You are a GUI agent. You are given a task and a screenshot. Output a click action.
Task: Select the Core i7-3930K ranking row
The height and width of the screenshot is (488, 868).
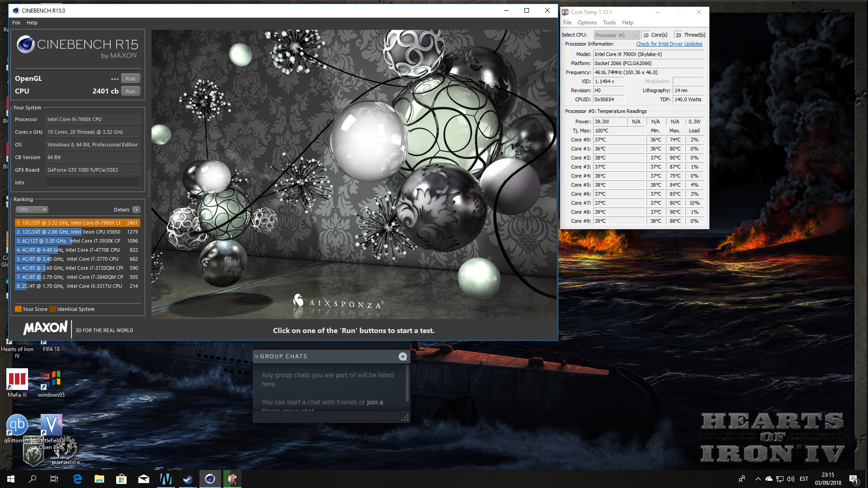[x=77, y=241]
